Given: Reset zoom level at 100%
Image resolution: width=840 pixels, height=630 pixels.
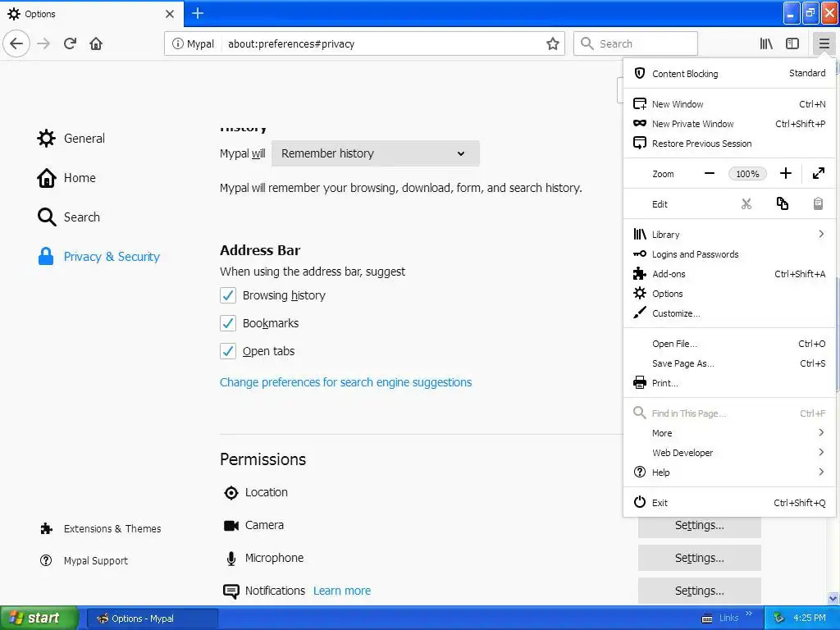Looking at the screenshot, I should pos(747,174).
